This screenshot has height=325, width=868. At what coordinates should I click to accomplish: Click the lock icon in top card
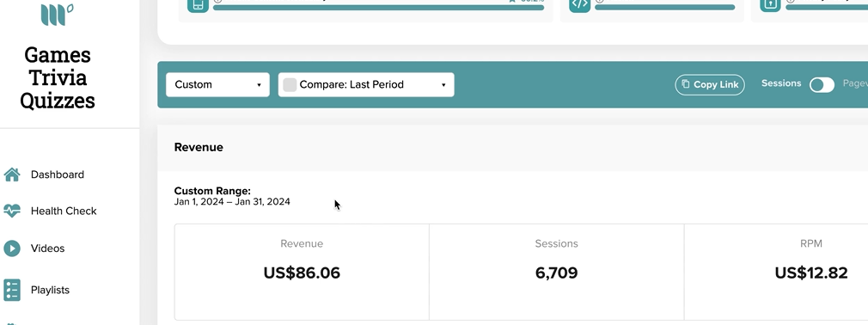[x=770, y=5]
